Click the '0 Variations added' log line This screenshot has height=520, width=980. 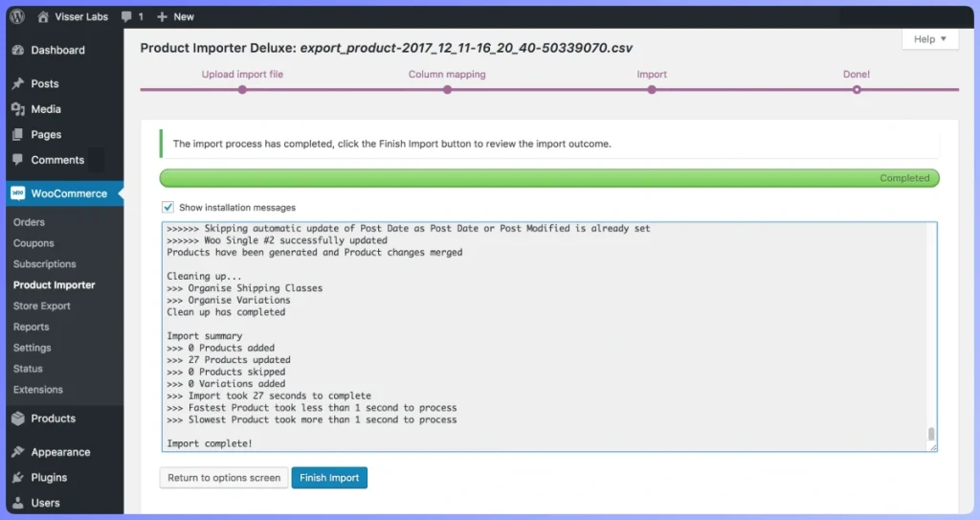[x=226, y=384]
